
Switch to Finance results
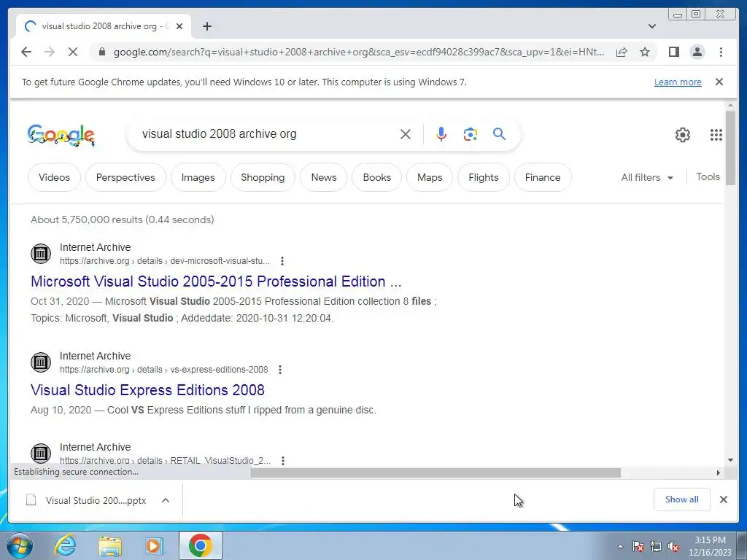click(543, 177)
